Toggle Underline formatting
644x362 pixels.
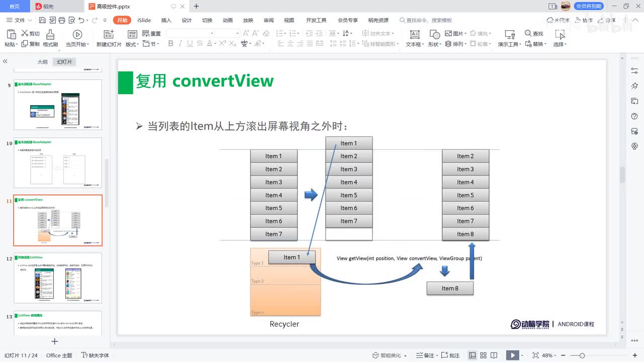point(190,44)
